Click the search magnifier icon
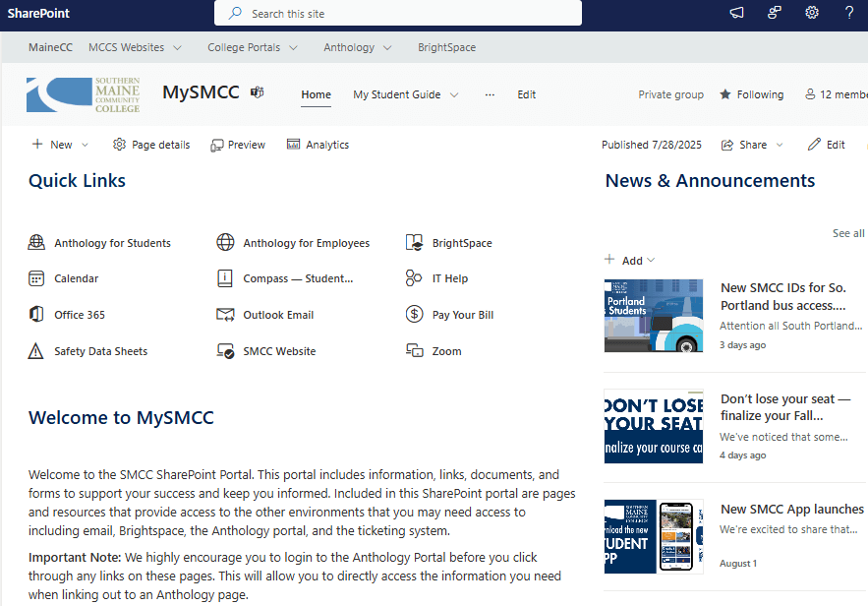Viewport: 868px width, 606px height. (x=236, y=13)
